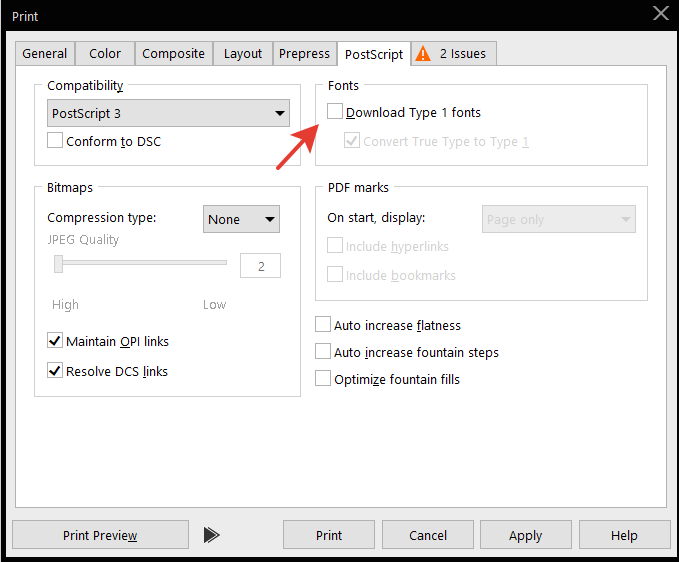Click the expand arrow beside Print Preview
Image resolution: width=679 pixels, height=562 pixels.
211,535
